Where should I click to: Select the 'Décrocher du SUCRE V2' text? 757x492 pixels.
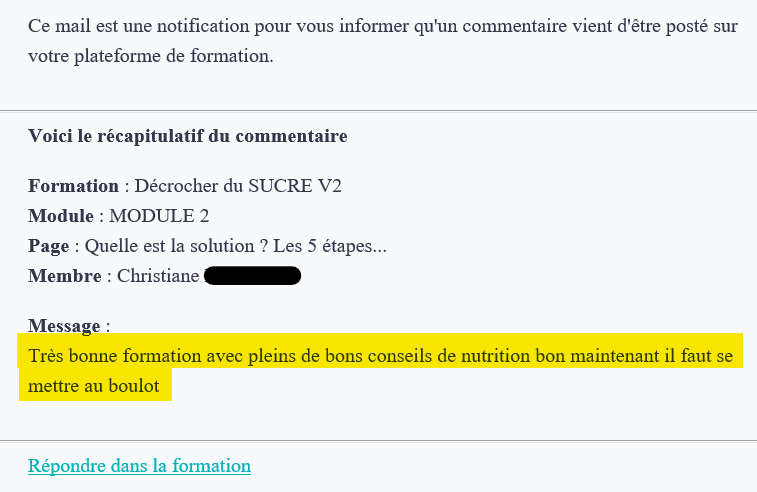click(238, 186)
